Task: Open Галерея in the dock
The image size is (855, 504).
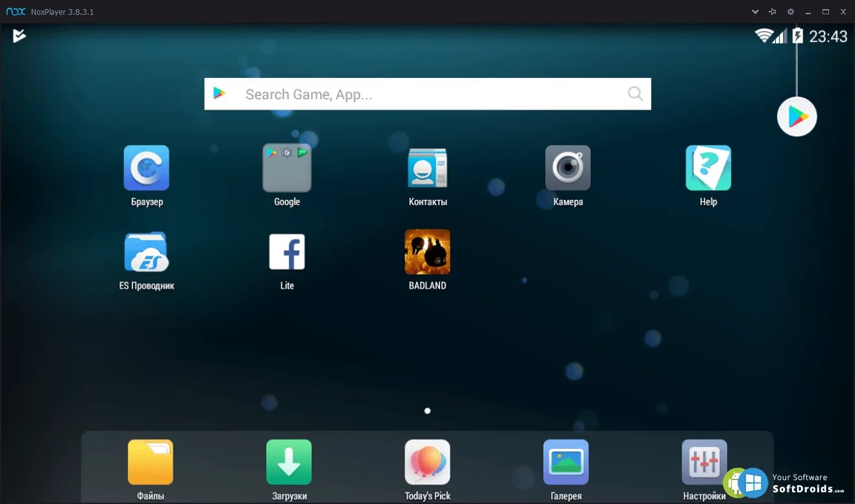Action: (566, 462)
